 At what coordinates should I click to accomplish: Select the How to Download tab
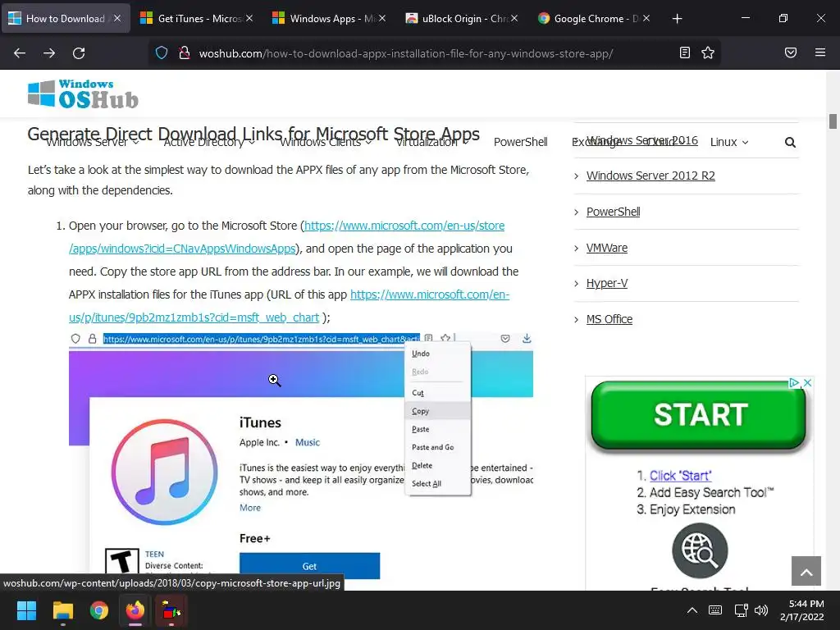pos(66,18)
